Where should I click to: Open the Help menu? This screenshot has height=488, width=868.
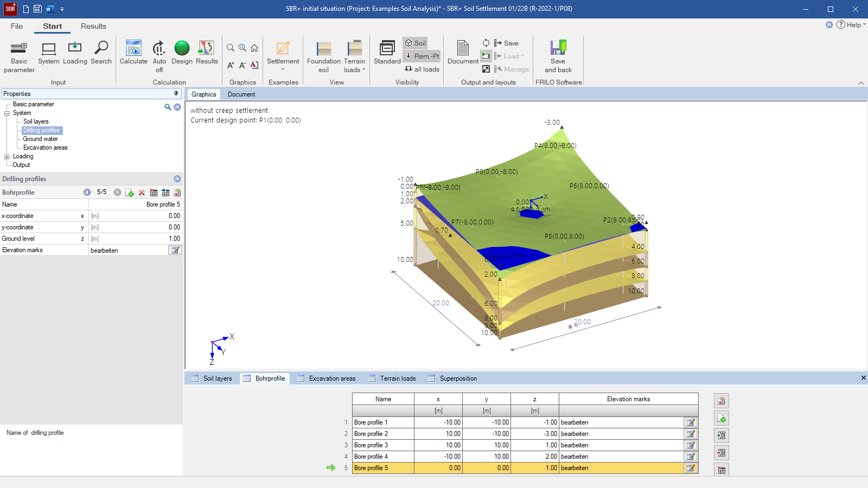pos(851,24)
